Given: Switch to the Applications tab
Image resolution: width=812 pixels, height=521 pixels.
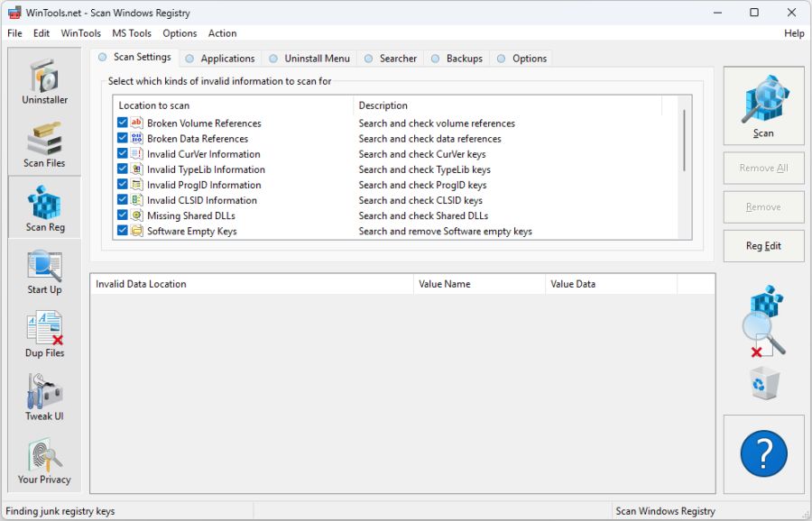Looking at the screenshot, I should tap(220, 58).
